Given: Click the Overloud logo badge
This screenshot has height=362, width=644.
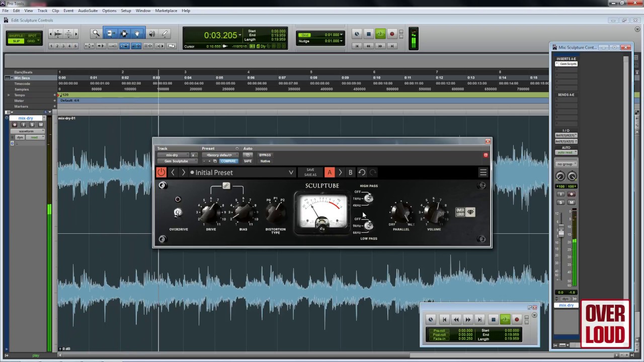Looking at the screenshot, I should point(465,212).
